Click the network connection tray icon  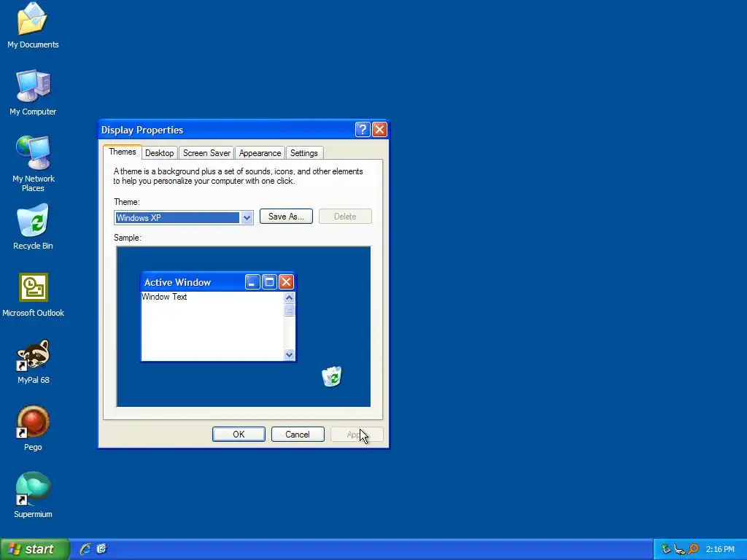pos(679,550)
